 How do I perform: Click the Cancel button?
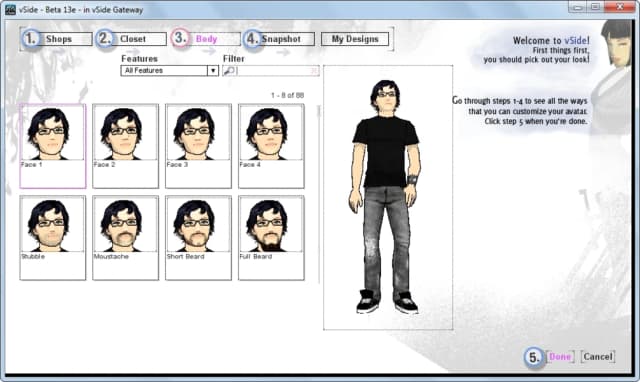pyautogui.click(x=598, y=357)
